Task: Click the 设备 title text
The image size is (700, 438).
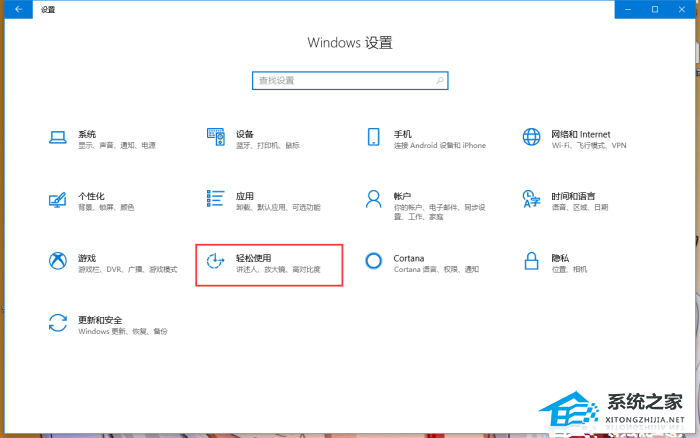Action: [x=245, y=134]
